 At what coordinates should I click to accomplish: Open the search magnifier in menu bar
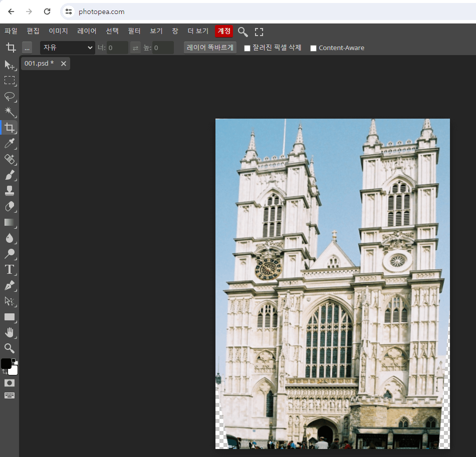tap(243, 32)
